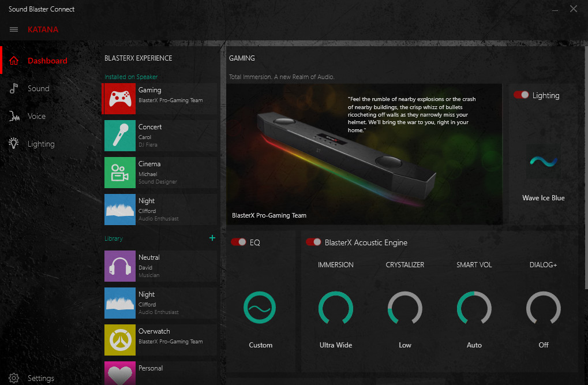The image size is (588, 385).
Task: Click the Ultra Wide value label
Action: click(336, 345)
